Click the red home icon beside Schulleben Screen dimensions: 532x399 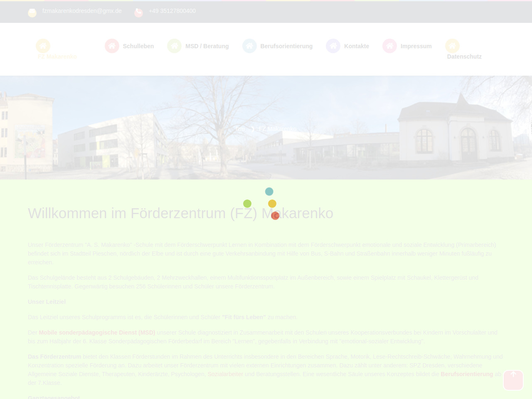tap(112, 46)
